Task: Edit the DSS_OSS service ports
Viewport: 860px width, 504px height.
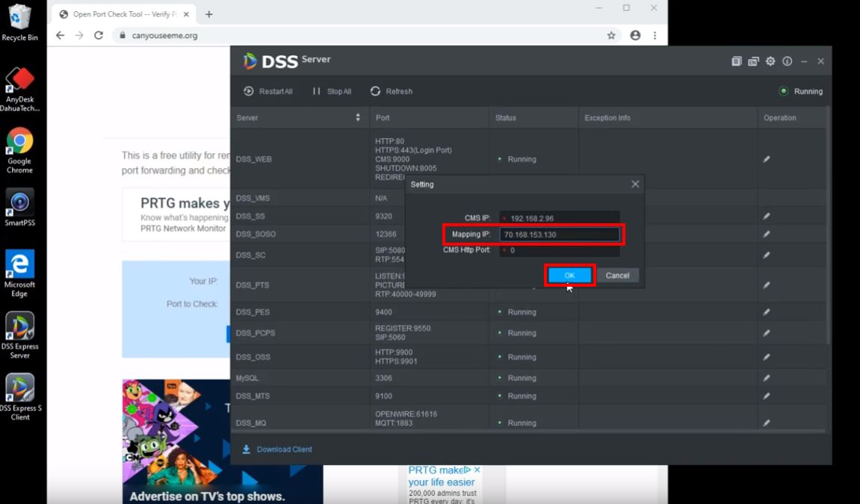Action: click(766, 357)
